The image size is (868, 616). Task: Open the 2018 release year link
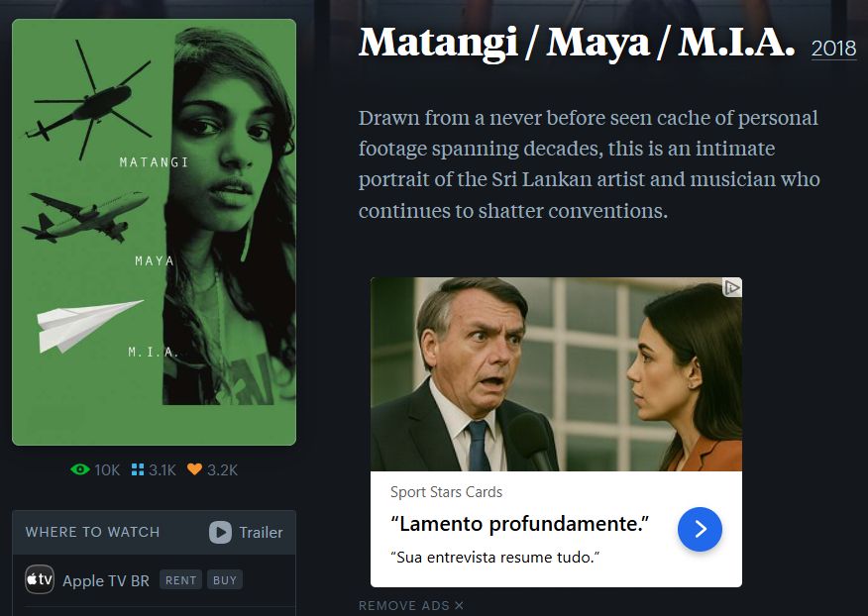(833, 49)
